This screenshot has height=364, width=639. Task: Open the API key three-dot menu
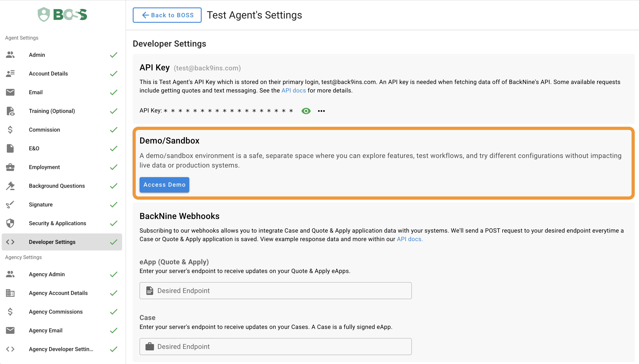pos(321,111)
